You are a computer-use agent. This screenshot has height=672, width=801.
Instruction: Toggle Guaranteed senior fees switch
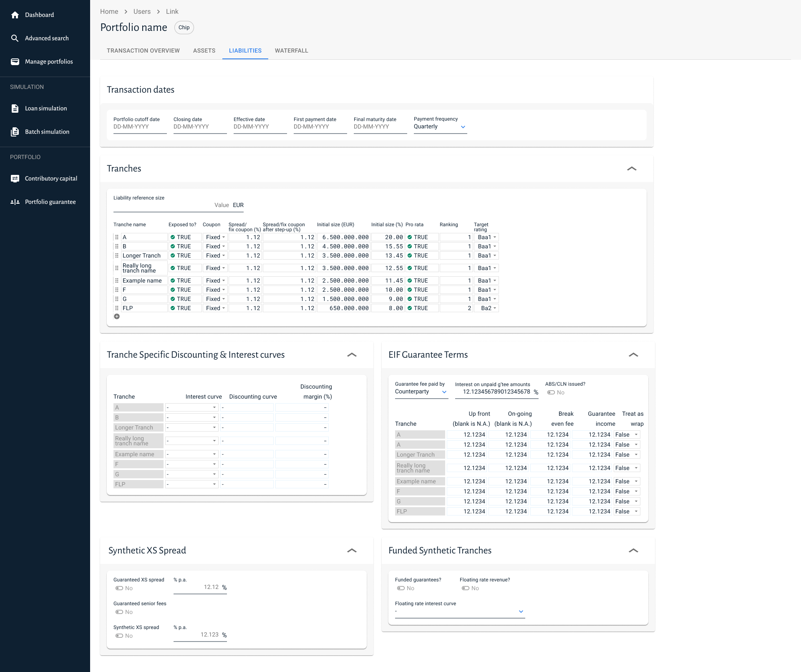[119, 612]
